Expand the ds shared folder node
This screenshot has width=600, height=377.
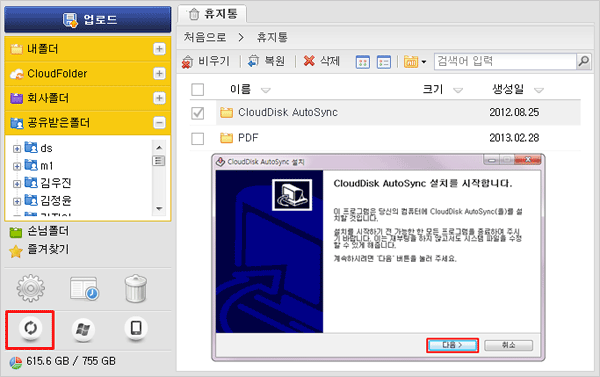(16, 149)
